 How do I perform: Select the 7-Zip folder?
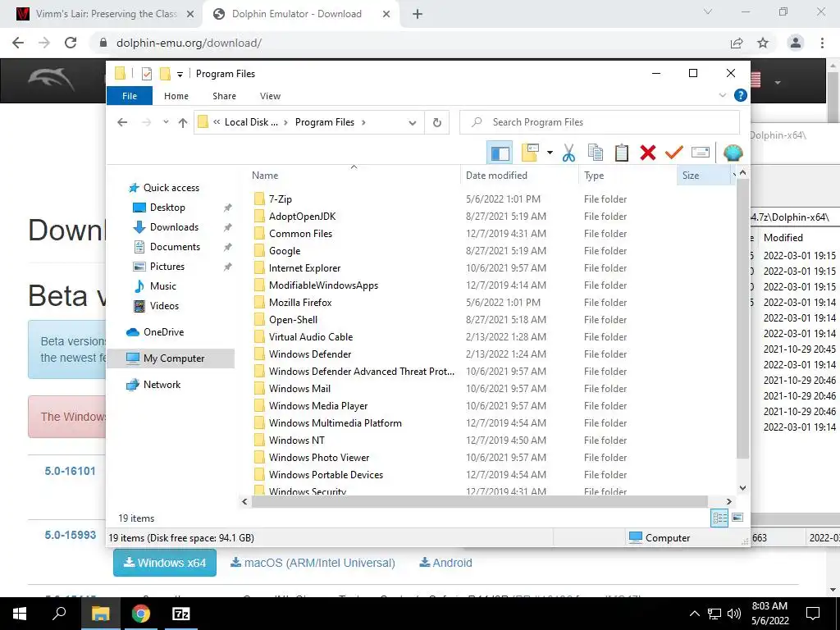tap(281, 199)
